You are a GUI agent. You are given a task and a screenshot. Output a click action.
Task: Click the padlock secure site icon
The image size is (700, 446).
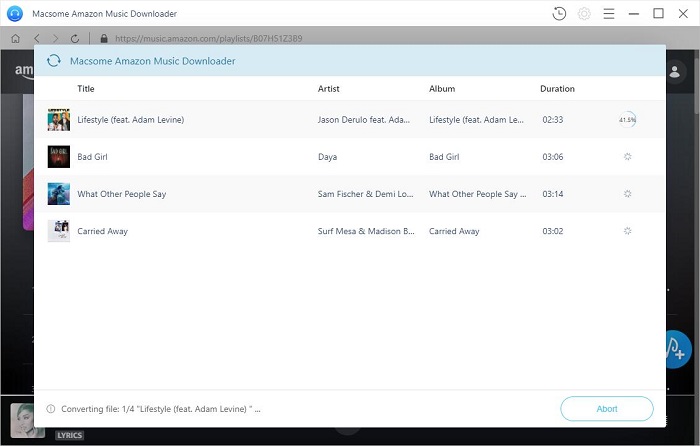tap(104, 38)
